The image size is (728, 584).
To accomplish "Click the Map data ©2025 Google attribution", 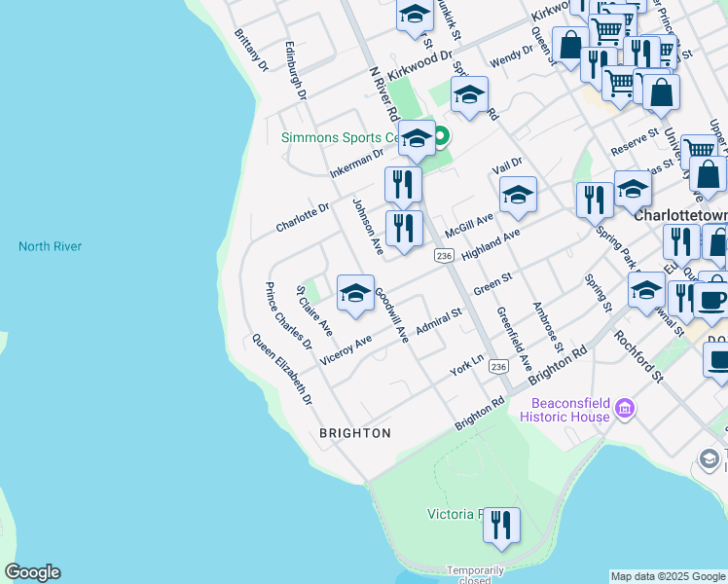I will pyautogui.click(x=668, y=576).
